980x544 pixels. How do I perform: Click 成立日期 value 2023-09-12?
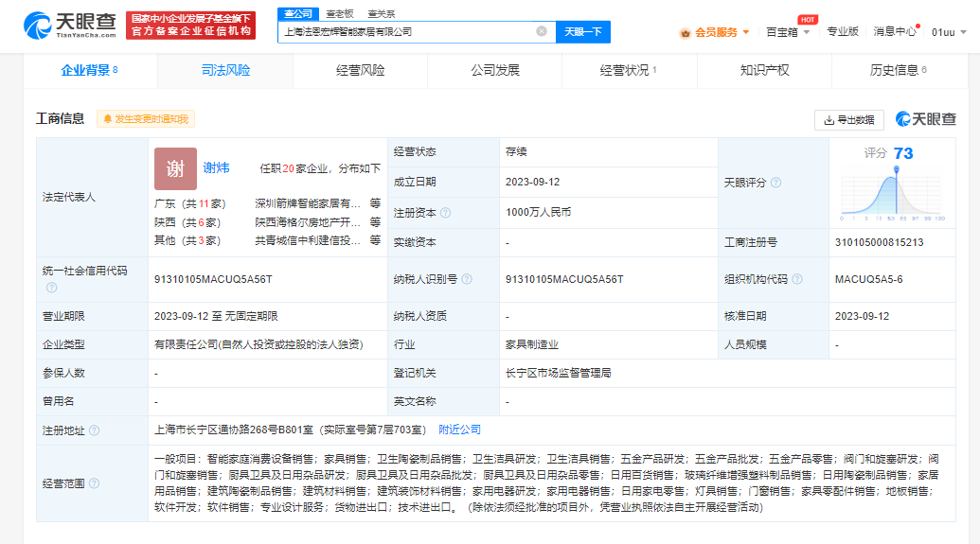tap(532, 182)
